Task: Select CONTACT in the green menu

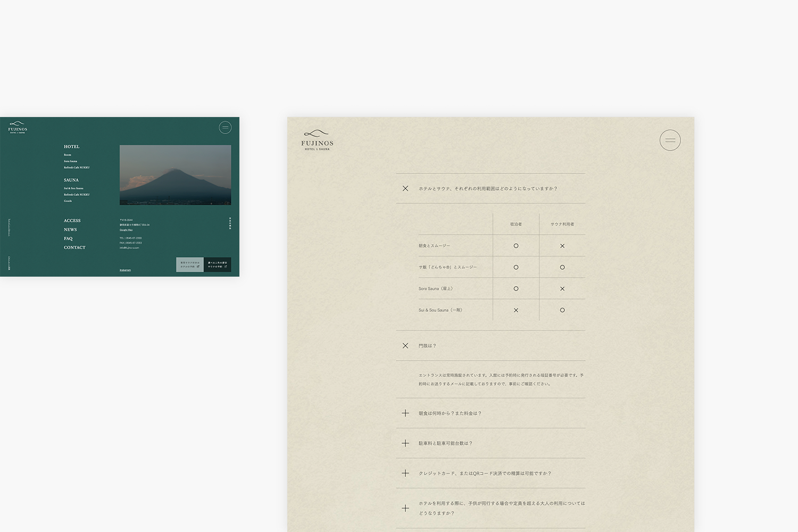Action: coord(74,247)
